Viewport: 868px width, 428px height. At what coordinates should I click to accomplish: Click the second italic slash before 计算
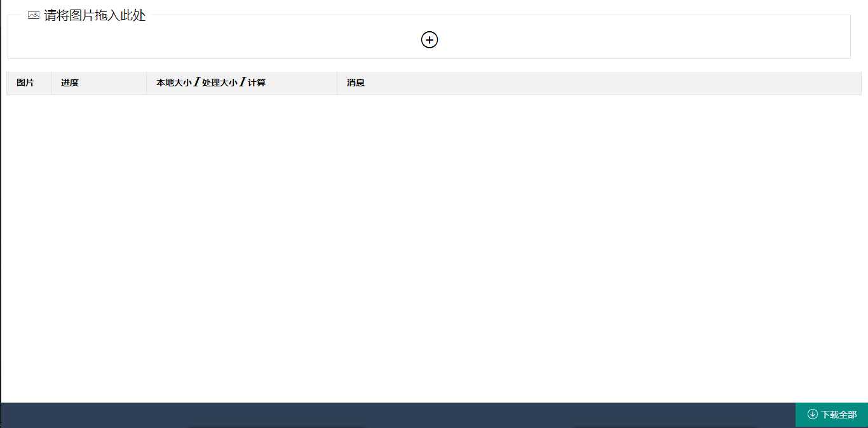(x=243, y=82)
